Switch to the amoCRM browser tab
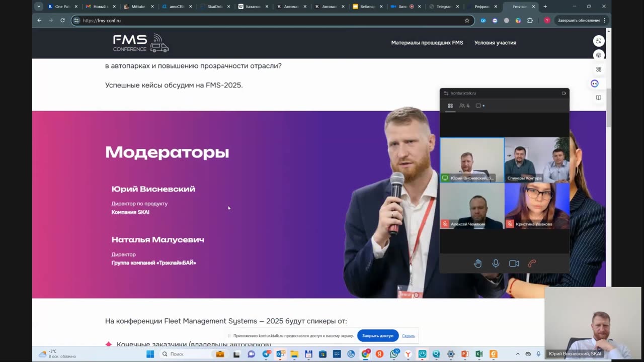This screenshot has height=362, width=644. pyautogui.click(x=177, y=7)
